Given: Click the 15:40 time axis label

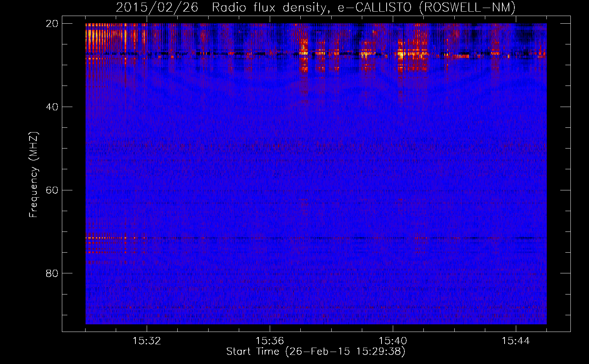Looking at the screenshot, I should click(393, 341).
